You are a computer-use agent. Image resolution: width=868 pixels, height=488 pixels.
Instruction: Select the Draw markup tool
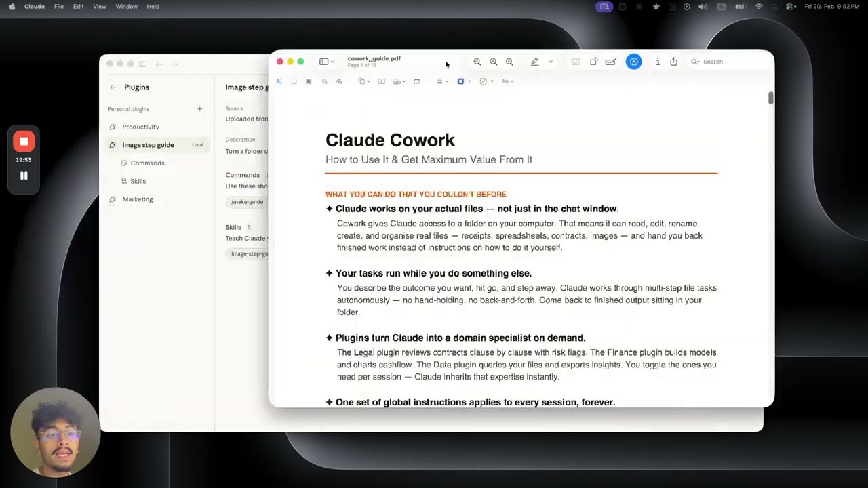339,81
